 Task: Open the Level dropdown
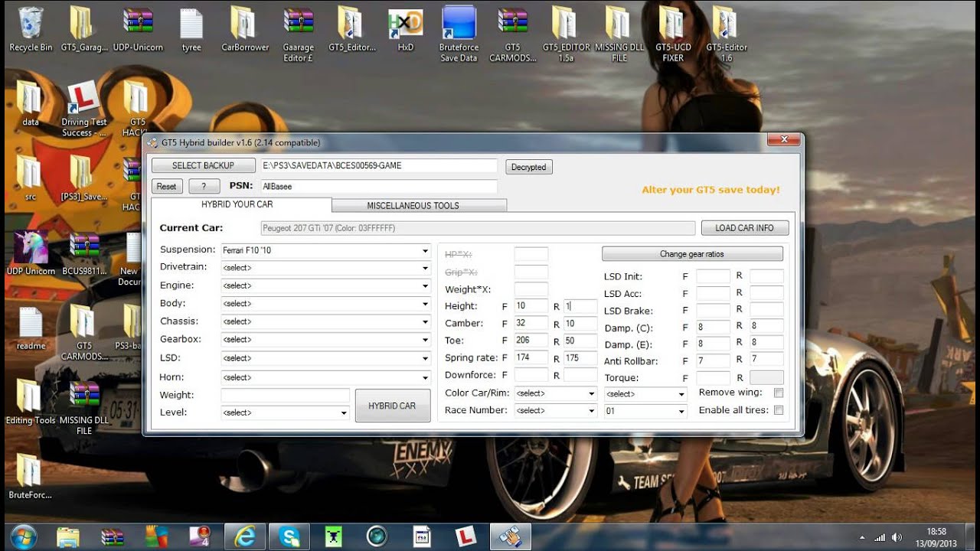tap(285, 412)
